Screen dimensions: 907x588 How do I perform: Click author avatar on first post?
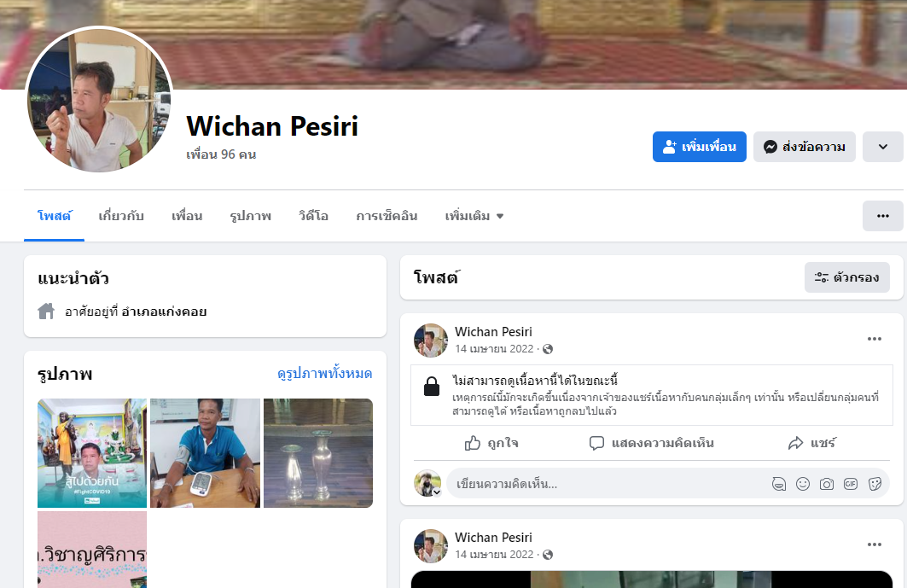431,341
